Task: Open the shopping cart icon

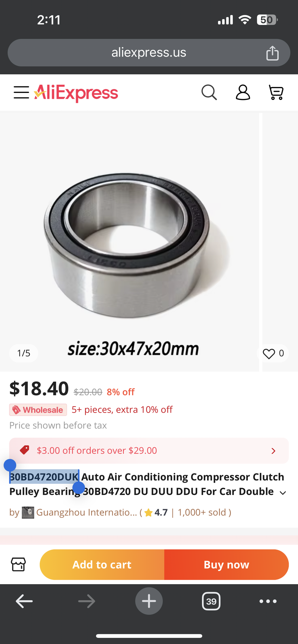Action: click(276, 93)
